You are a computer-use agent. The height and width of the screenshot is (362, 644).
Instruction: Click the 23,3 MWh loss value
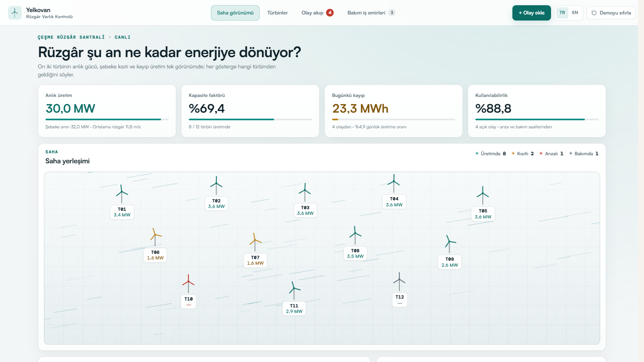coord(360,109)
